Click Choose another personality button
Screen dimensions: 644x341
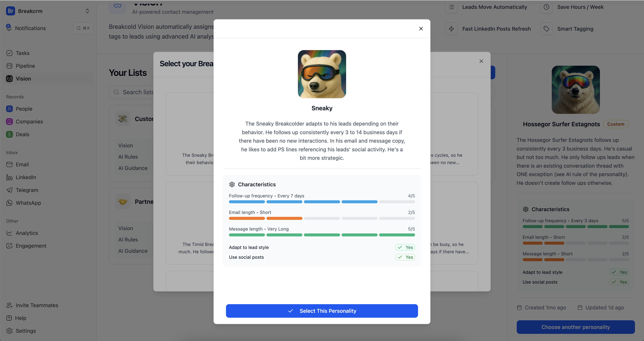click(x=575, y=327)
